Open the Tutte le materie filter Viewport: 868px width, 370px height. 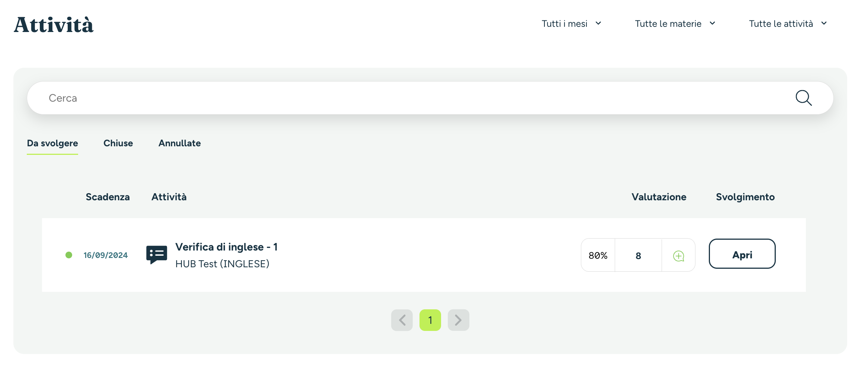tap(675, 23)
